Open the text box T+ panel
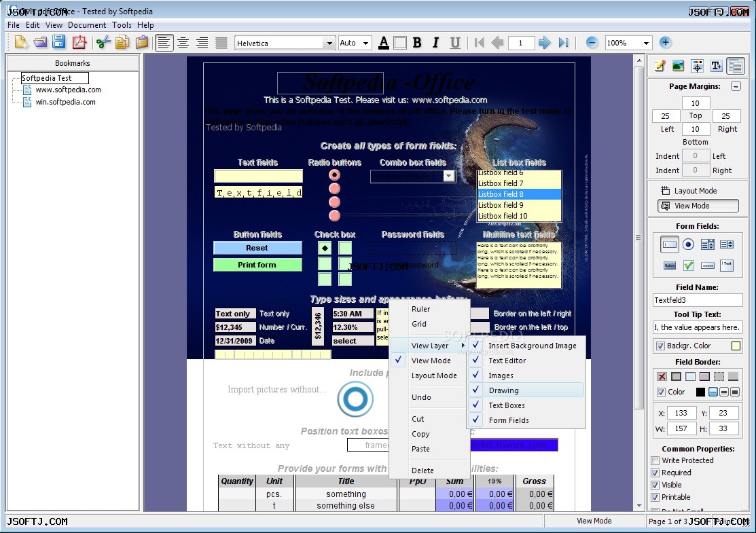The width and height of the screenshot is (756, 533). click(717, 66)
